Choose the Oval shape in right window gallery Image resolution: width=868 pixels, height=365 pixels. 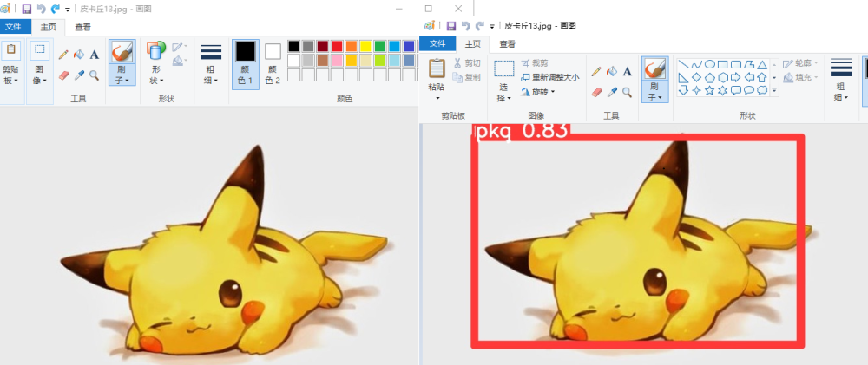[x=710, y=64]
